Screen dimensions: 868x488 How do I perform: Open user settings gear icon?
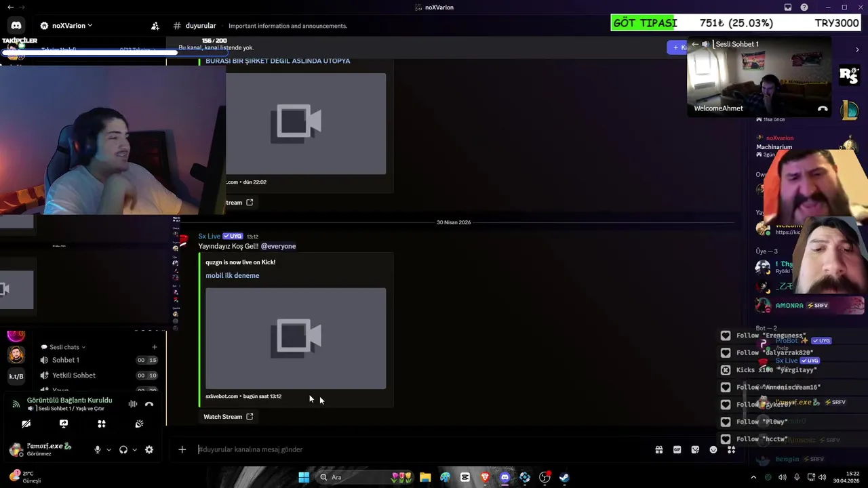point(149,449)
